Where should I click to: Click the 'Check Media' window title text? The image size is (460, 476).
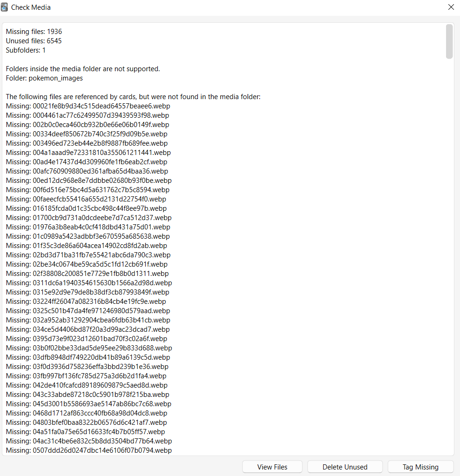31,7
